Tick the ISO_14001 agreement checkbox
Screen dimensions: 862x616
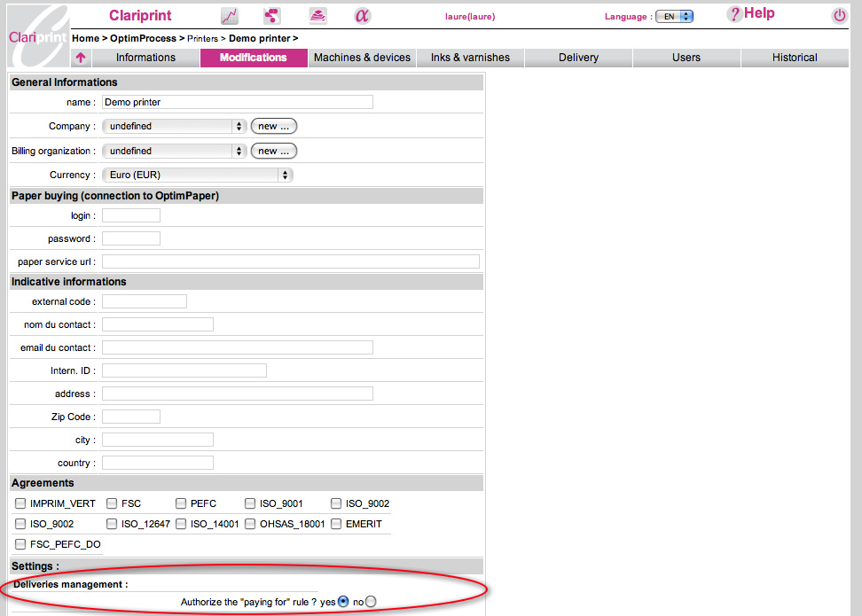click(181, 524)
